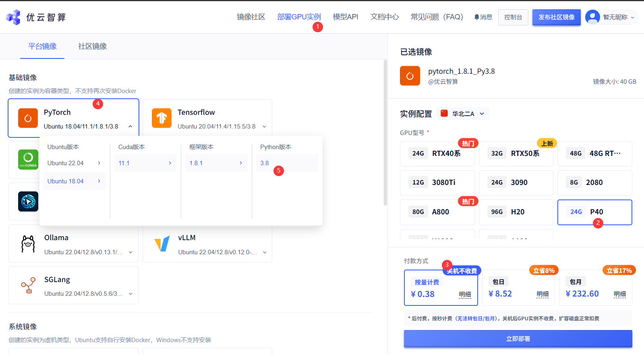Click the 热门 badge on RTX40系

tap(468, 143)
